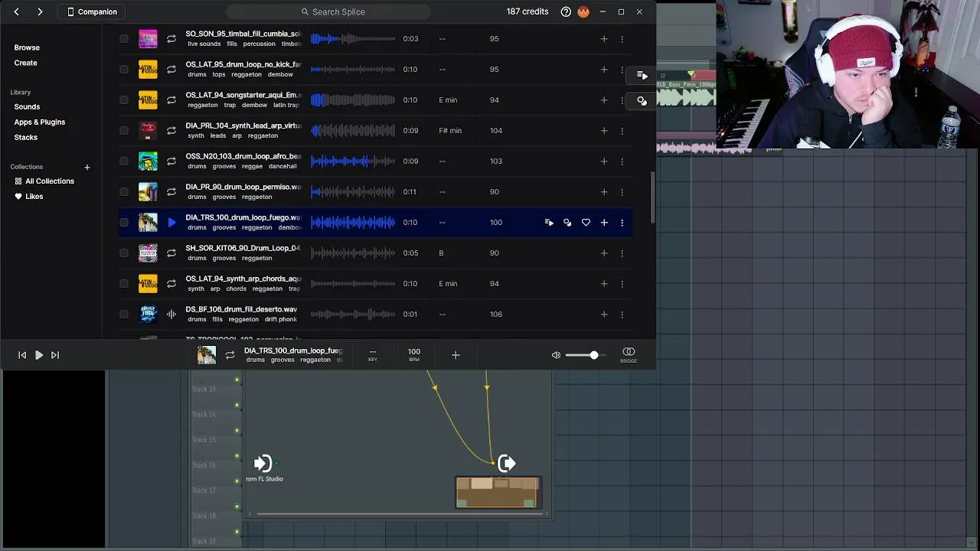
Task: Open Likes collection in sidebar
Action: click(x=29, y=197)
